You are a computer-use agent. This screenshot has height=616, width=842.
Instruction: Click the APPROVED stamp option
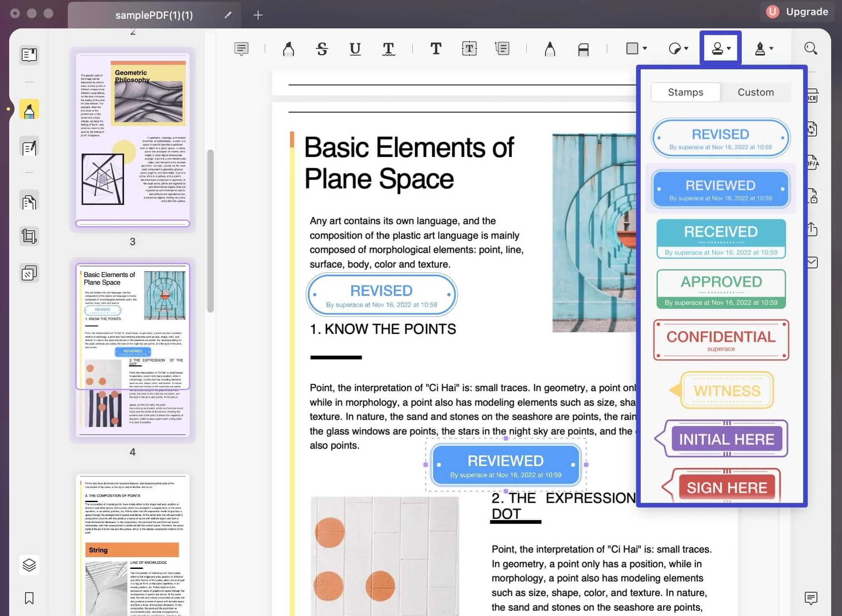720,289
